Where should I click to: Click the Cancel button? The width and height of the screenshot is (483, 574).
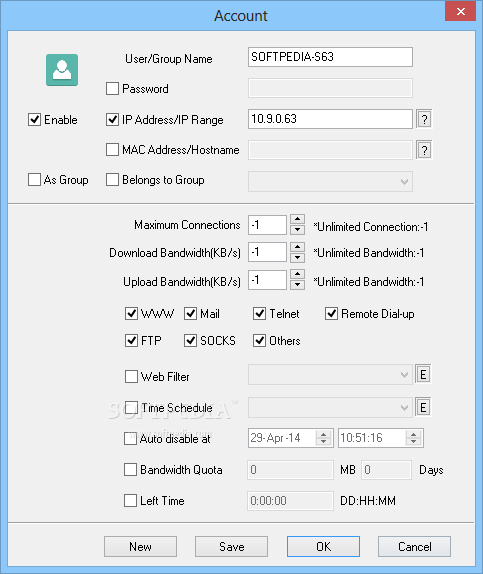pyautogui.click(x=414, y=547)
